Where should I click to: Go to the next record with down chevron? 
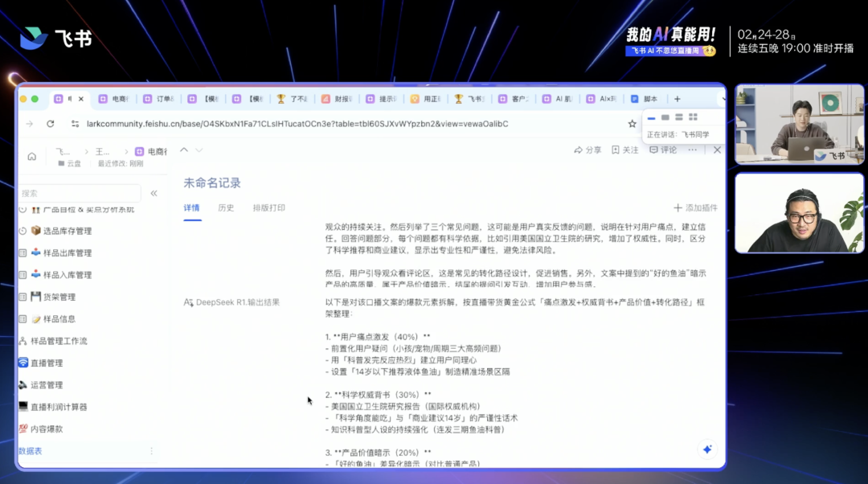pyautogui.click(x=199, y=150)
